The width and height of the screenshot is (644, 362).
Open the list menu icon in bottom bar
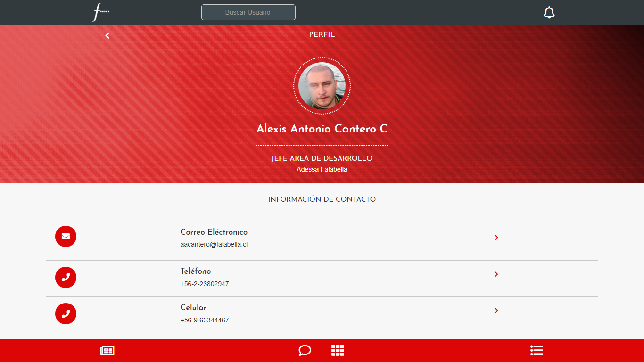pos(537,350)
